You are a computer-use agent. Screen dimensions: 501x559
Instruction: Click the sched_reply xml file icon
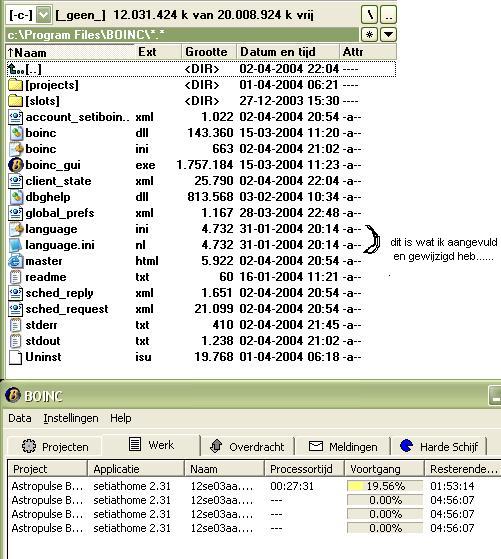click(15, 293)
